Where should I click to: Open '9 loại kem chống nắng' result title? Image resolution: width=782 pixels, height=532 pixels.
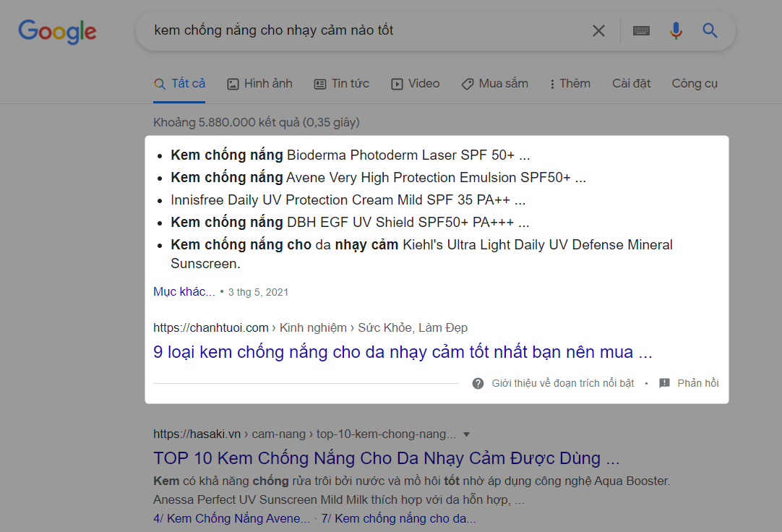coord(403,352)
